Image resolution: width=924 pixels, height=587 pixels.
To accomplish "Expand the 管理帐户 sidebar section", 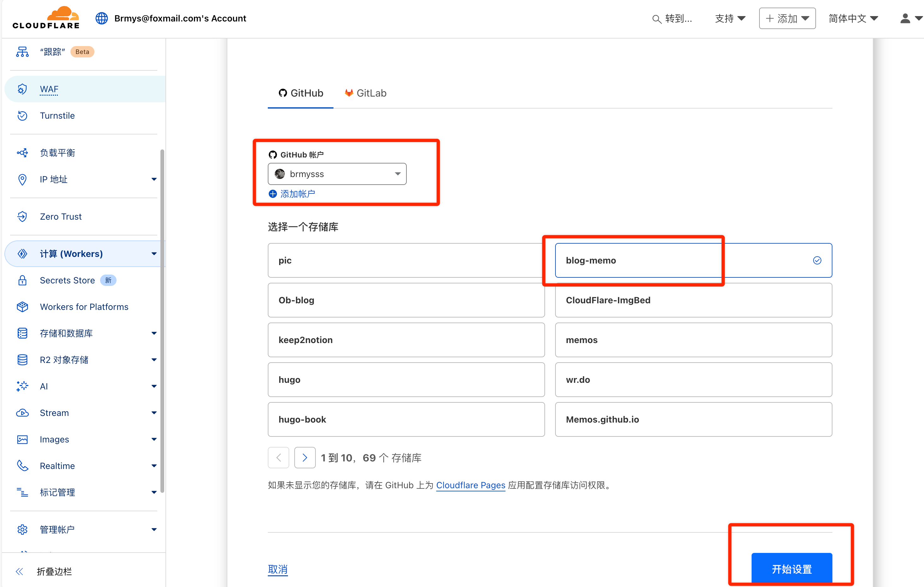I will coord(154,529).
